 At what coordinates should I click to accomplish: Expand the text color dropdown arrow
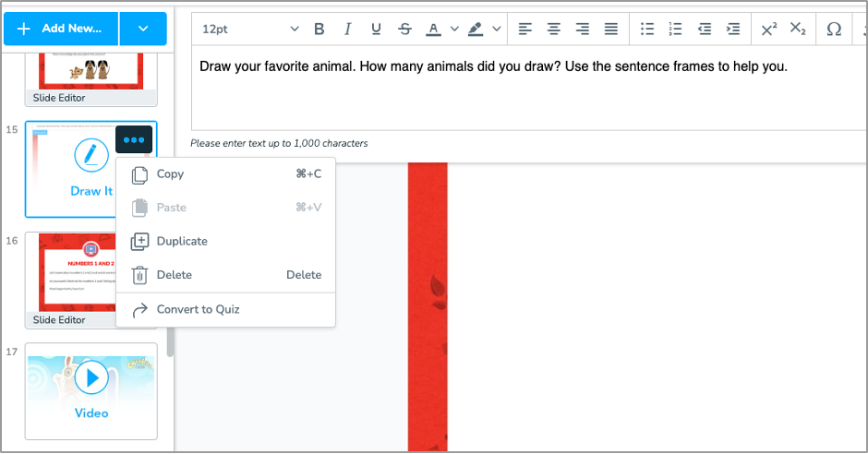coord(454,30)
